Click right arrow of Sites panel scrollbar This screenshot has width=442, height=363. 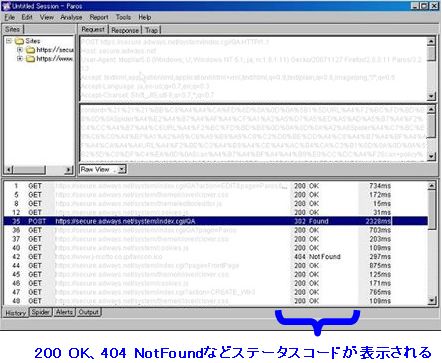tap(68, 170)
